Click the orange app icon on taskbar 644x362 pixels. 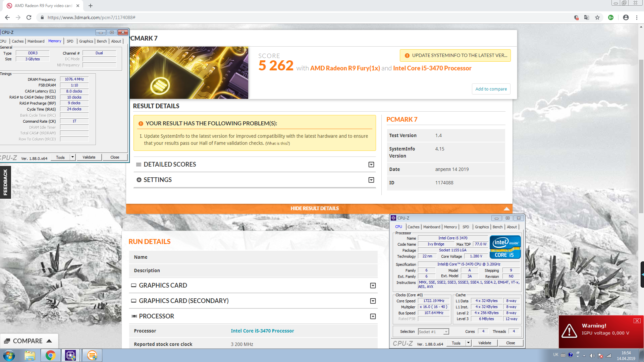[92, 355]
